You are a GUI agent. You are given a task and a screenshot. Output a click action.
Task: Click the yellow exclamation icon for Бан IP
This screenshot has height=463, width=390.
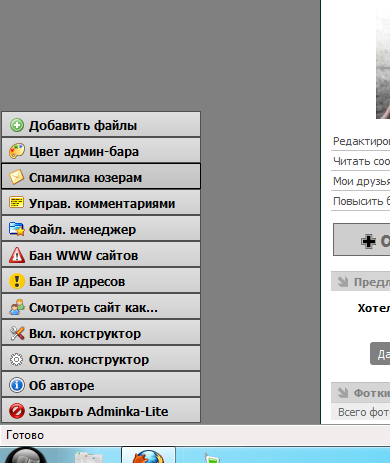click(17, 281)
